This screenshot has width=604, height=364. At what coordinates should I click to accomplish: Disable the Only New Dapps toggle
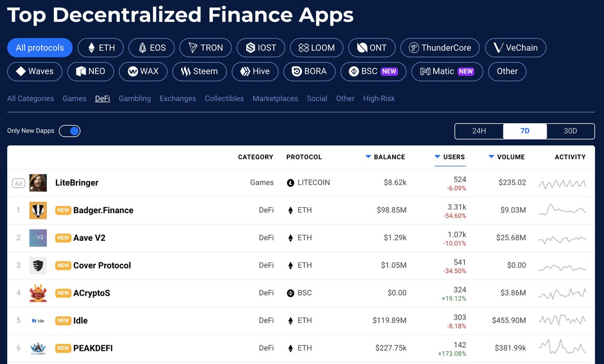[x=69, y=131]
